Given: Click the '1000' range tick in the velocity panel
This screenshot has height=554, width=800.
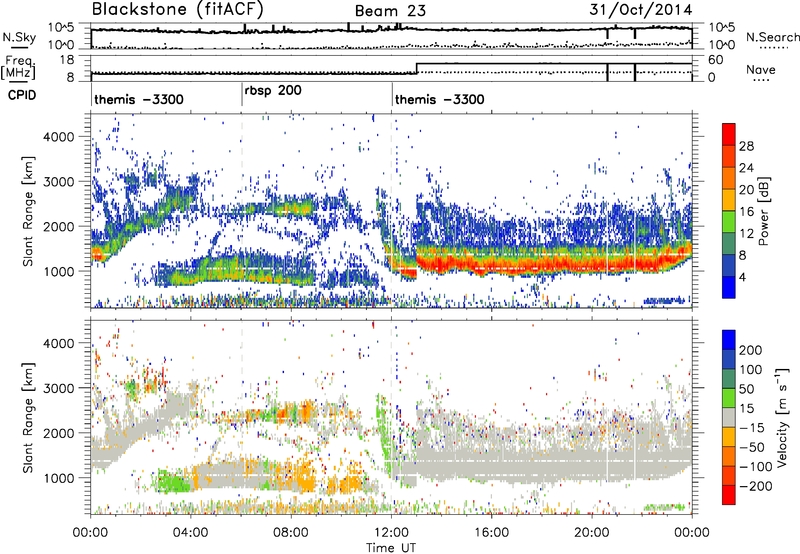Looking at the screenshot, I should coord(58,478).
